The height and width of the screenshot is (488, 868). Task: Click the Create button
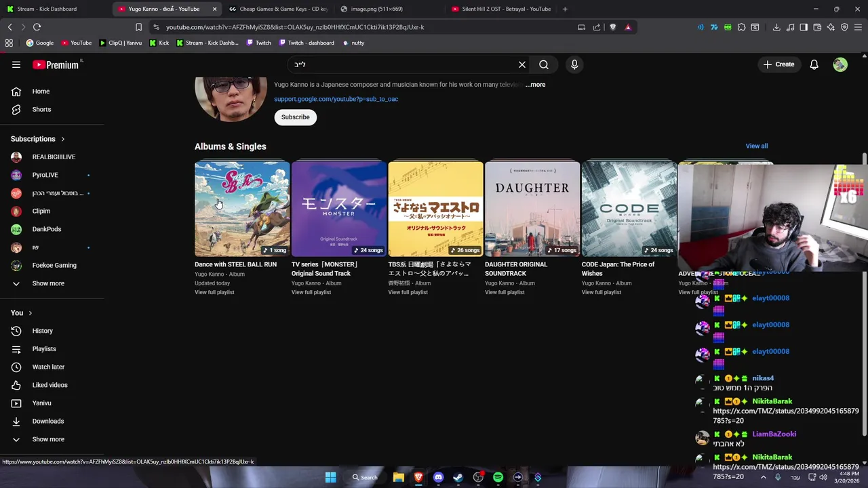[778, 64]
